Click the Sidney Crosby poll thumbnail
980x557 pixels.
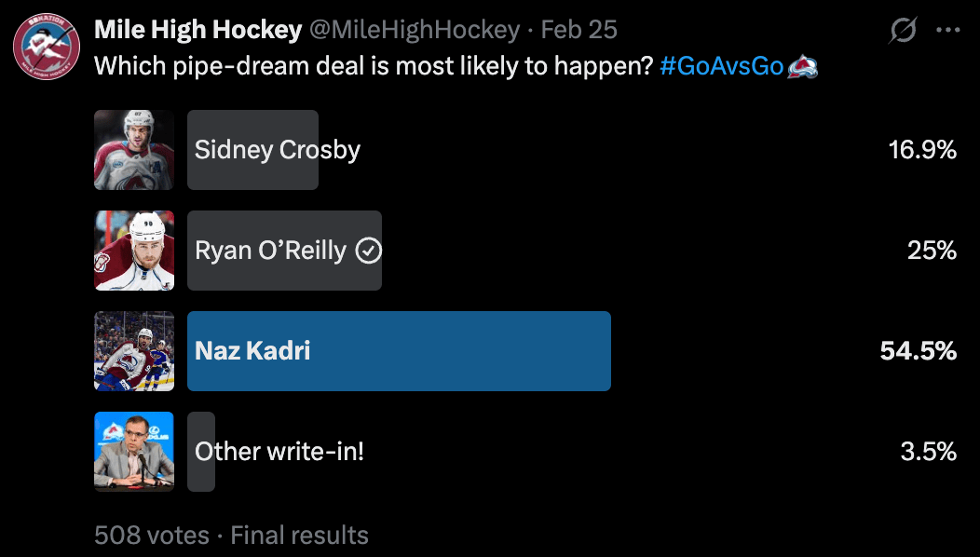(134, 150)
